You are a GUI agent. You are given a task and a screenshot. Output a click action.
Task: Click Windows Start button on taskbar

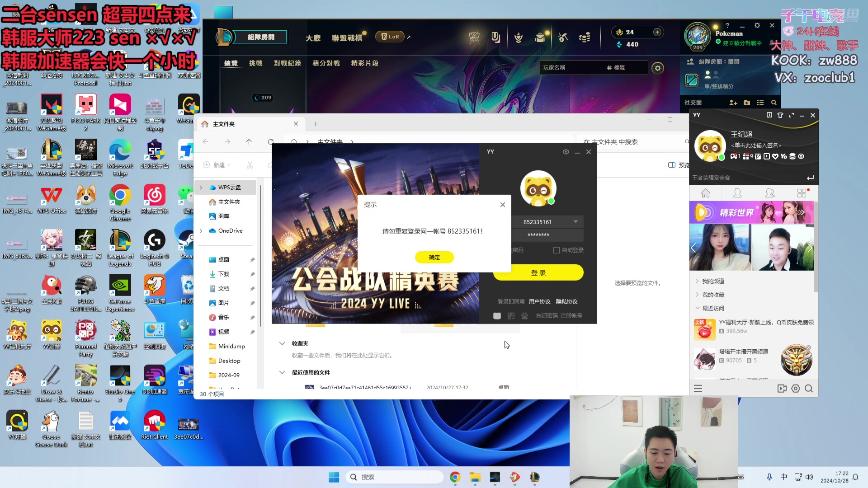[x=334, y=477]
